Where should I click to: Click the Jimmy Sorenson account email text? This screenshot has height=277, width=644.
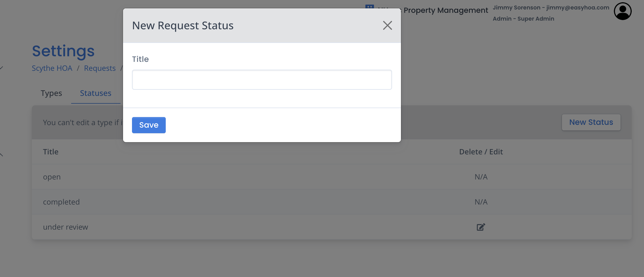pyautogui.click(x=551, y=8)
